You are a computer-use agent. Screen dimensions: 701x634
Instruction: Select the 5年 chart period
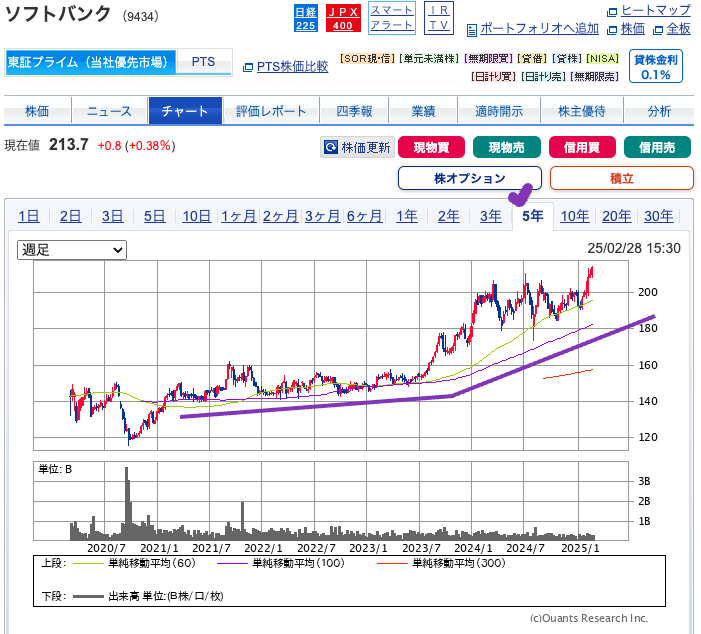(533, 216)
